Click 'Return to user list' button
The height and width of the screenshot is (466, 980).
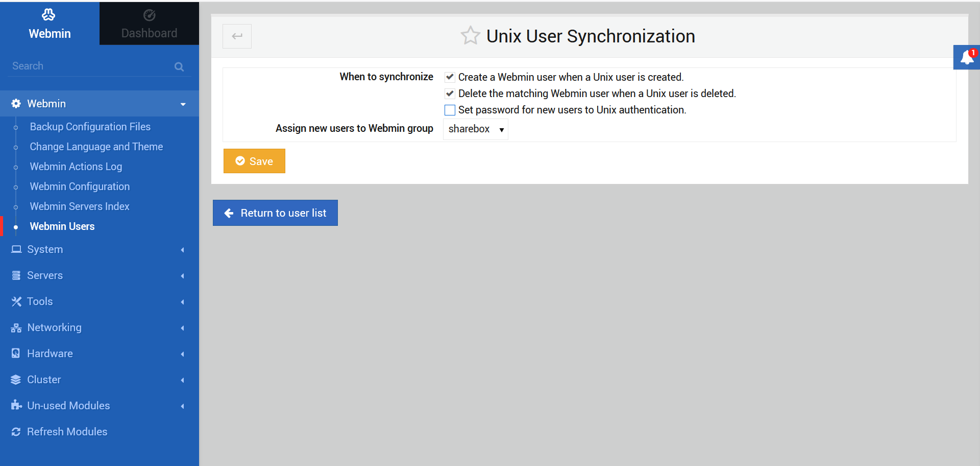click(275, 213)
